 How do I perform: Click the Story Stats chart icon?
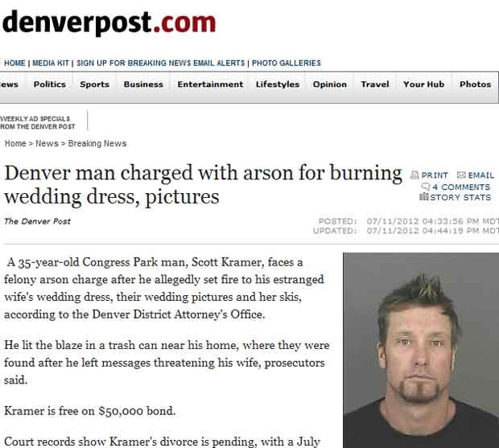423,197
